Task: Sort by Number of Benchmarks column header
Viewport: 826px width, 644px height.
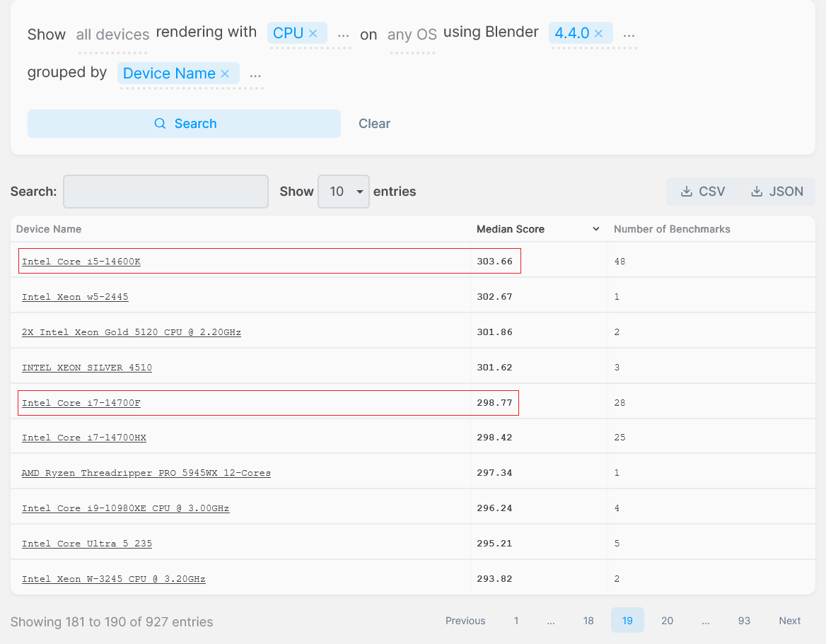Action: click(672, 229)
